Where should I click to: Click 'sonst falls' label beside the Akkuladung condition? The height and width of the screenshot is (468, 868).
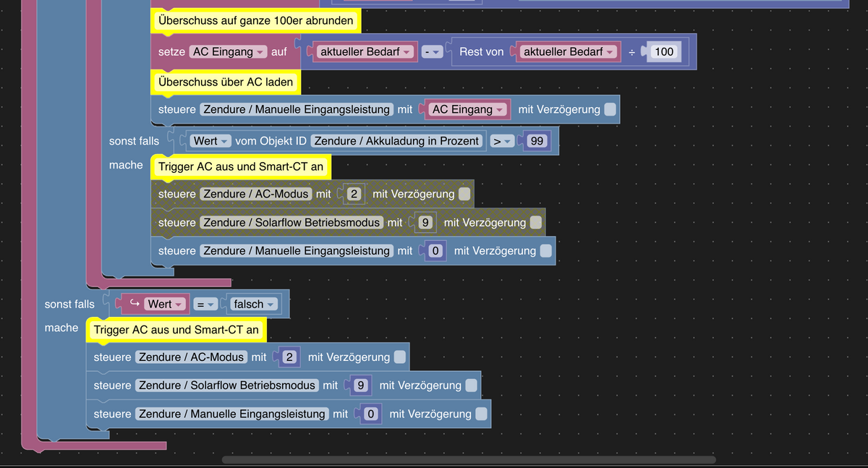click(x=134, y=140)
